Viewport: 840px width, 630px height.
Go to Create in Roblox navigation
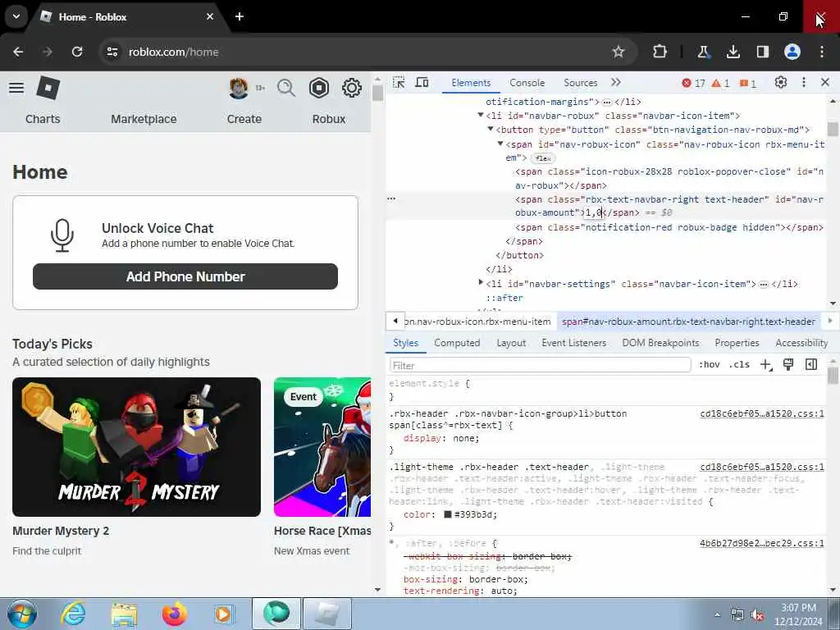244,119
